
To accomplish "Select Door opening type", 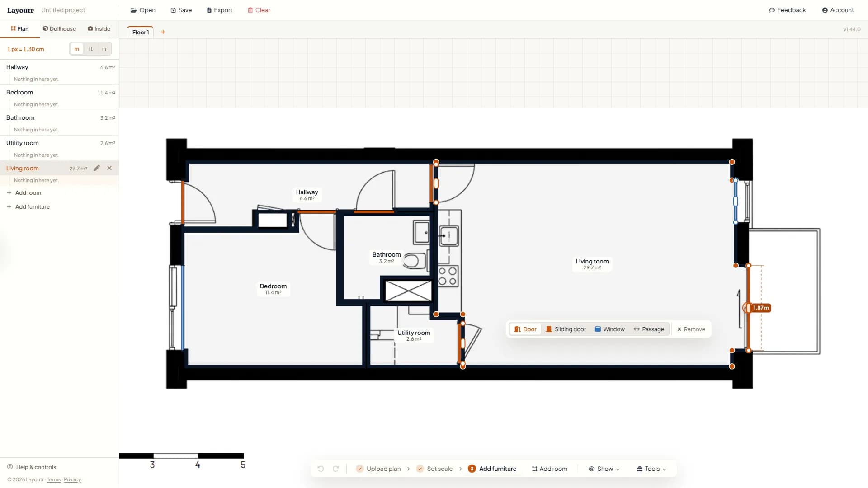I will 525,329.
